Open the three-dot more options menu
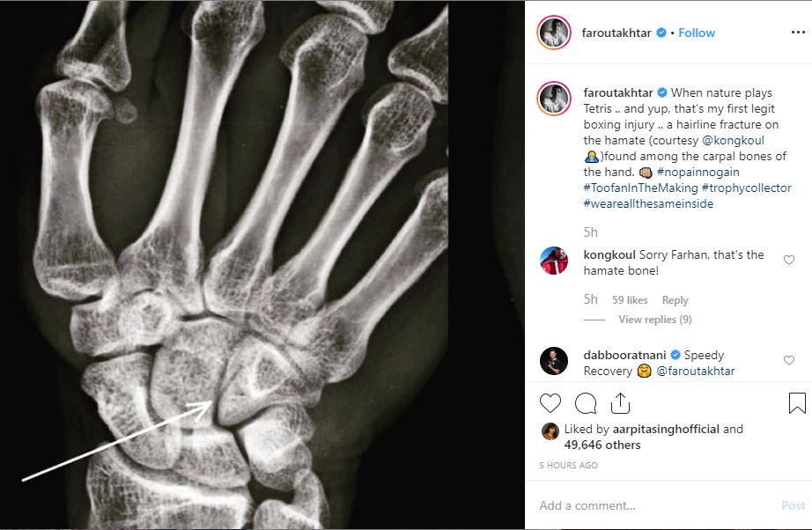The width and height of the screenshot is (812, 530). (x=798, y=33)
